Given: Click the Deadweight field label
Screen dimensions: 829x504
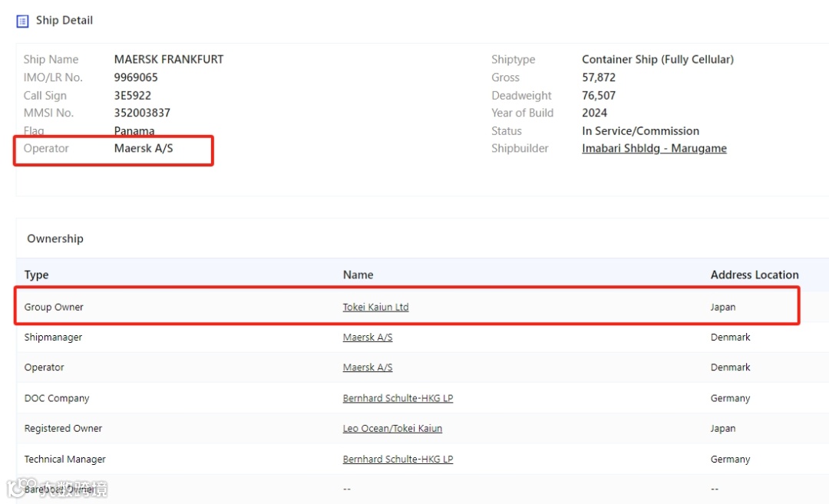Looking at the screenshot, I should (521, 96).
